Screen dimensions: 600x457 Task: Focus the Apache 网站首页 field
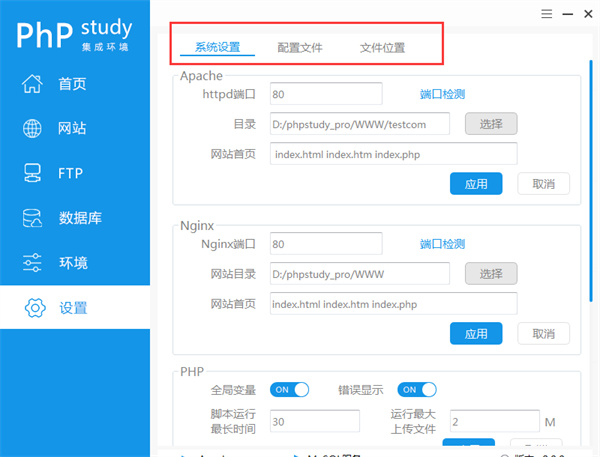(x=394, y=154)
